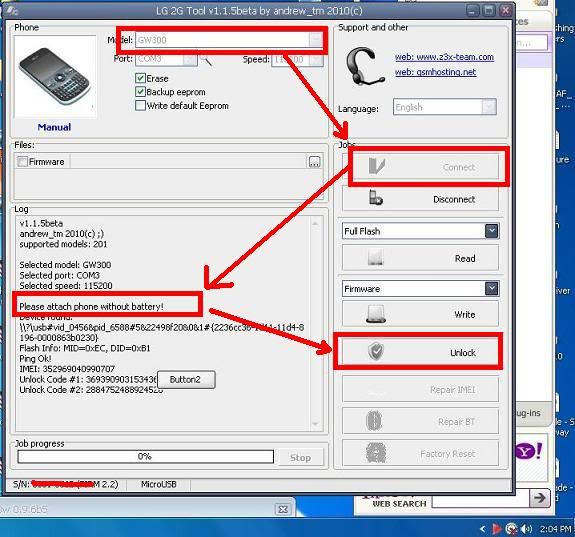Image resolution: width=575 pixels, height=537 pixels.
Task: Click the application icon in title bar
Action: point(11,10)
